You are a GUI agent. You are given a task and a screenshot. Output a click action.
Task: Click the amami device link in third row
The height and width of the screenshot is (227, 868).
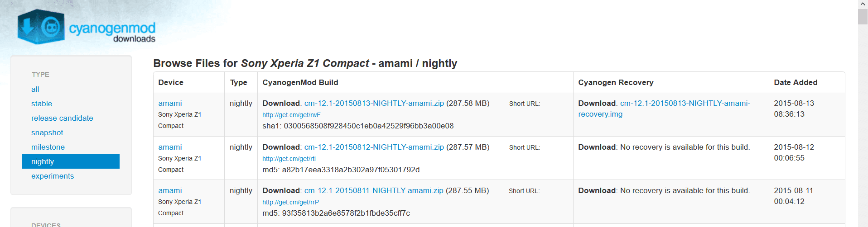(170, 190)
